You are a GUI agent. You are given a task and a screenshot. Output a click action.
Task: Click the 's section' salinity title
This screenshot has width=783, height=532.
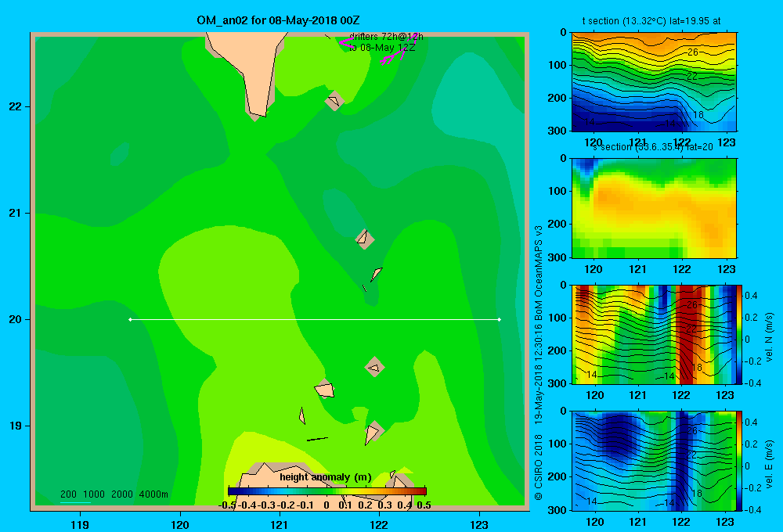pos(653,147)
